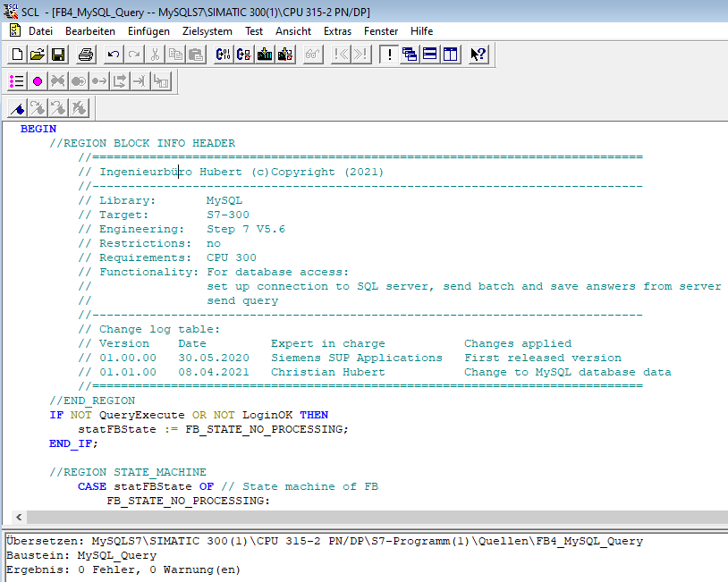Open a source file with folder icon
Viewport: 728px width, 582px height.
[x=38, y=55]
